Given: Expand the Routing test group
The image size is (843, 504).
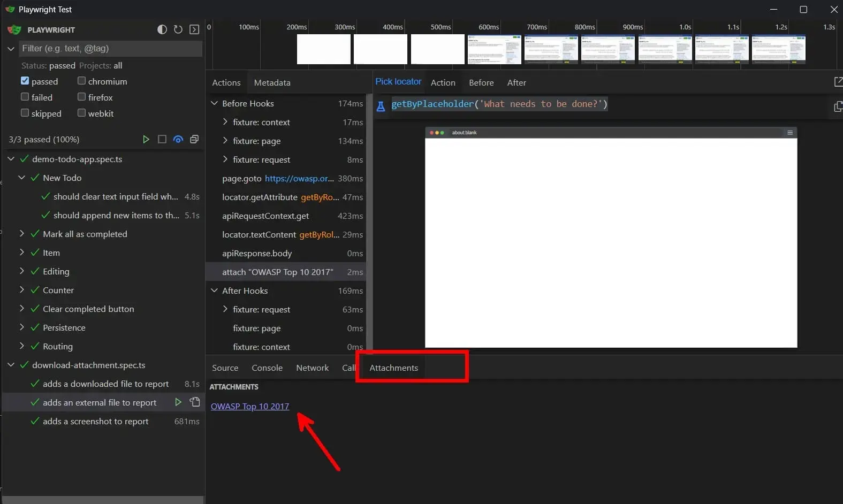Looking at the screenshot, I should [x=21, y=346].
